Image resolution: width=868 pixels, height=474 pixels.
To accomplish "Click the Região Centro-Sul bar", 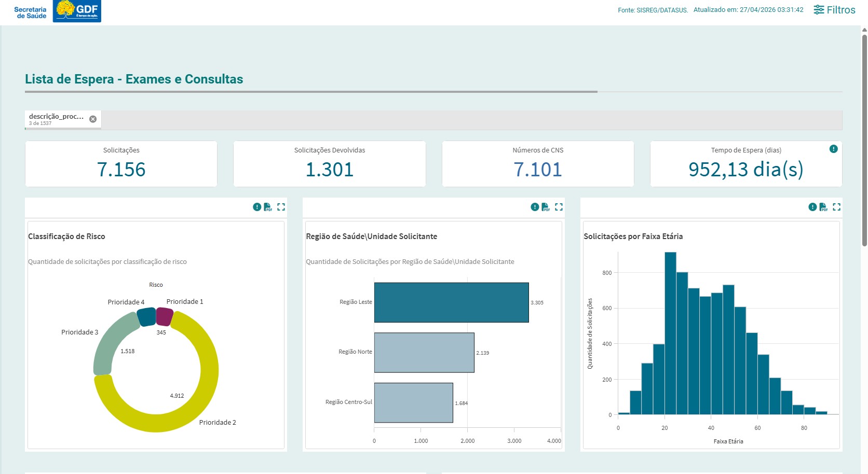I will (413, 403).
